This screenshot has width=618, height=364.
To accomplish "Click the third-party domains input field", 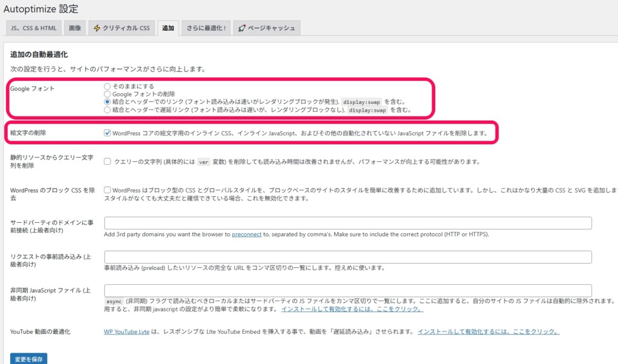I will (x=348, y=223).
